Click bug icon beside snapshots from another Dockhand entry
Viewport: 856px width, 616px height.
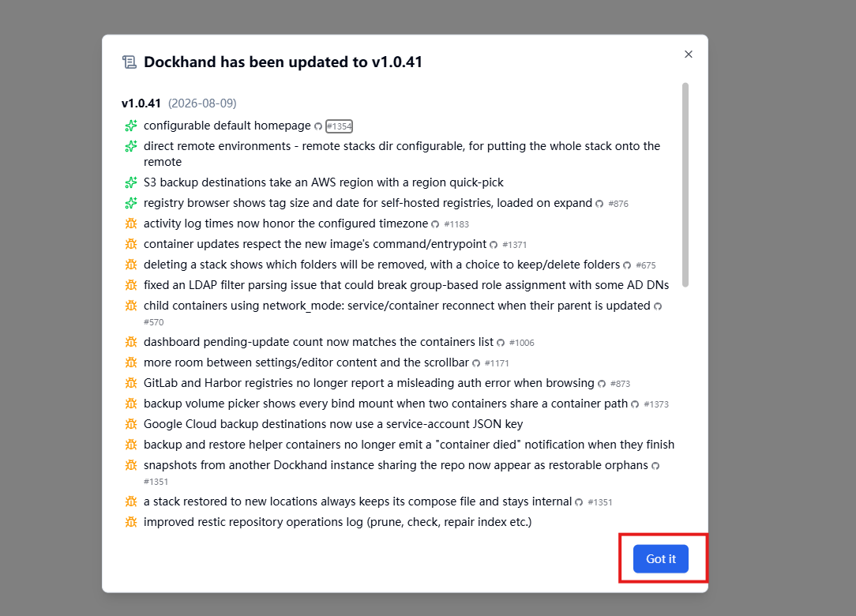coord(131,465)
